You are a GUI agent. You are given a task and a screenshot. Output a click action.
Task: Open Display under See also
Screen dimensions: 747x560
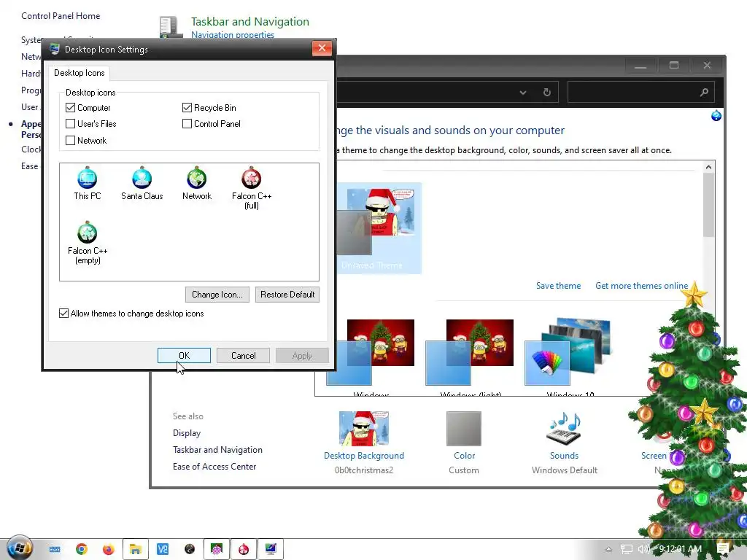[x=187, y=433]
